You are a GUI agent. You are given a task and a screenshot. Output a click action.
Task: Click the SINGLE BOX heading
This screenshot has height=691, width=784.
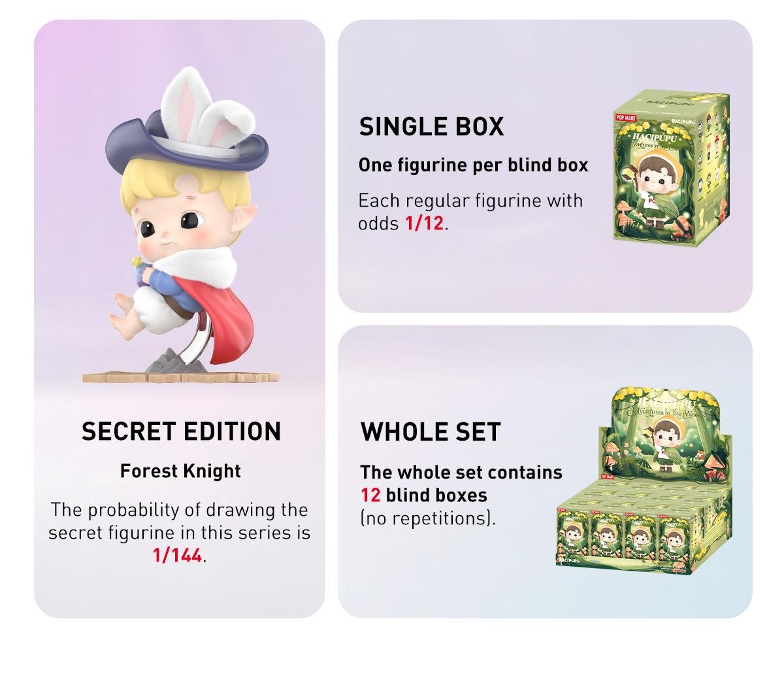(431, 127)
